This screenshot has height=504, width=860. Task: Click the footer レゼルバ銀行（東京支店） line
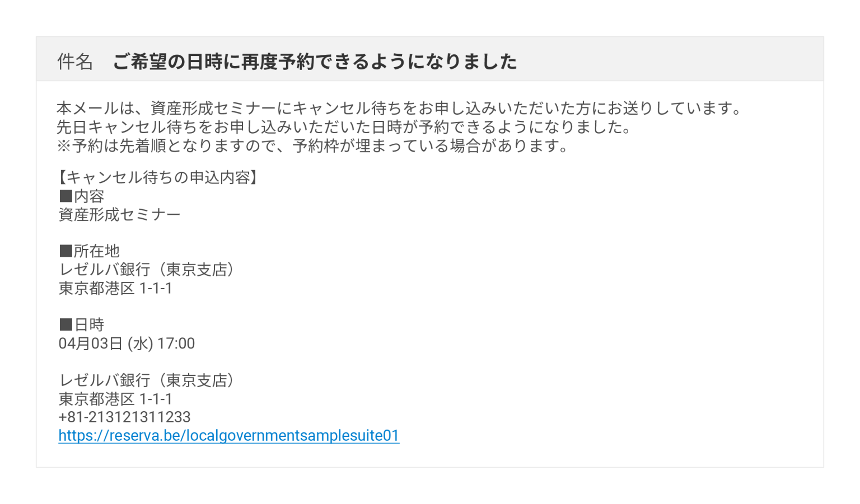pyautogui.click(x=147, y=380)
